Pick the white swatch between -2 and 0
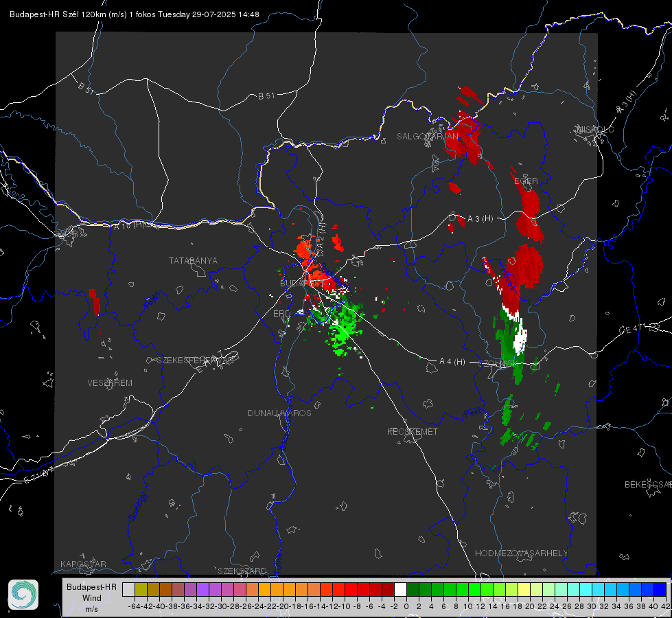672x618 pixels. (x=400, y=589)
